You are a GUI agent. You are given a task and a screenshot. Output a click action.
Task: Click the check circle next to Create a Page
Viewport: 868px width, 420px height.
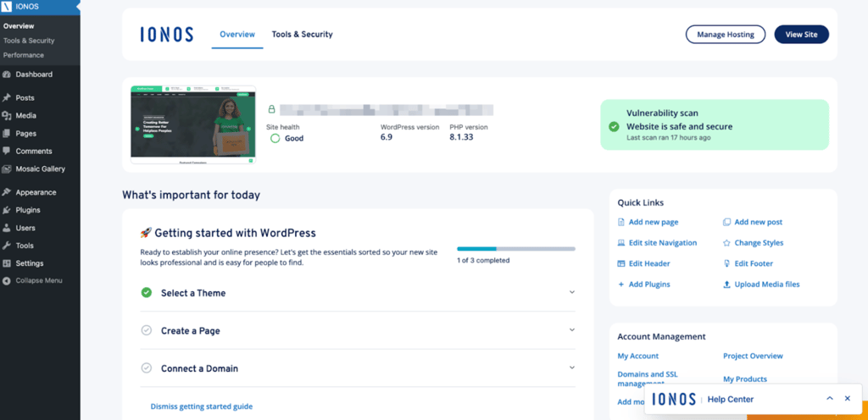(146, 330)
